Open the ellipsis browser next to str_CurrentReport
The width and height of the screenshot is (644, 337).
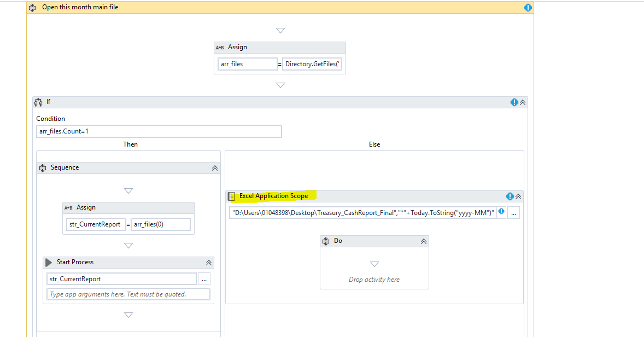(204, 278)
